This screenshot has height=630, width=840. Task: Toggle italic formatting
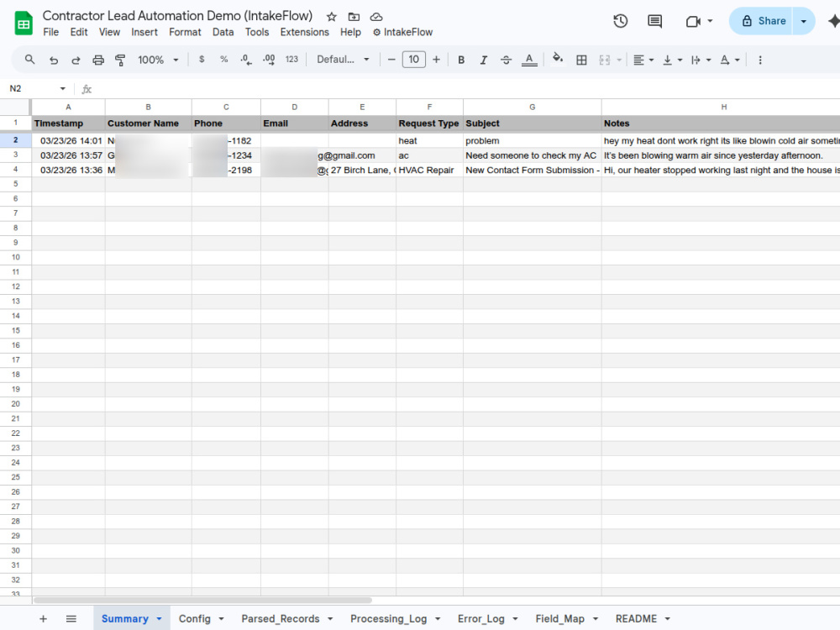pyautogui.click(x=483, y=60)
